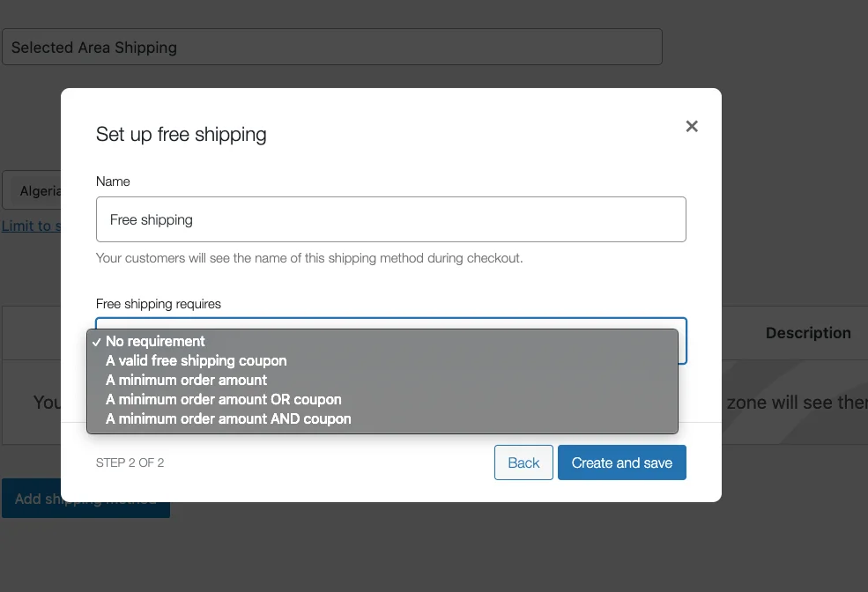Click the STEP 2 OF 2 indicator
This screenshot has height=592, width=868.
[x=130, y=462]
